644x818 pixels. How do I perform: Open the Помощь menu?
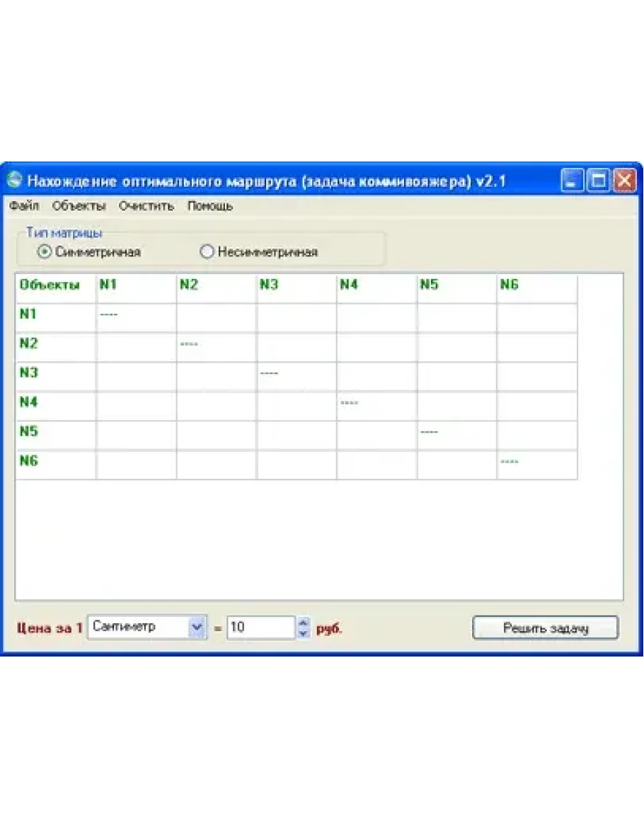click(x=209, y=206)
